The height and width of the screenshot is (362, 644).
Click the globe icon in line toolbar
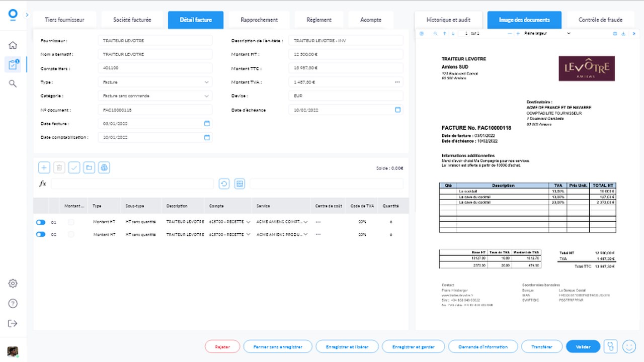point(104,167)
